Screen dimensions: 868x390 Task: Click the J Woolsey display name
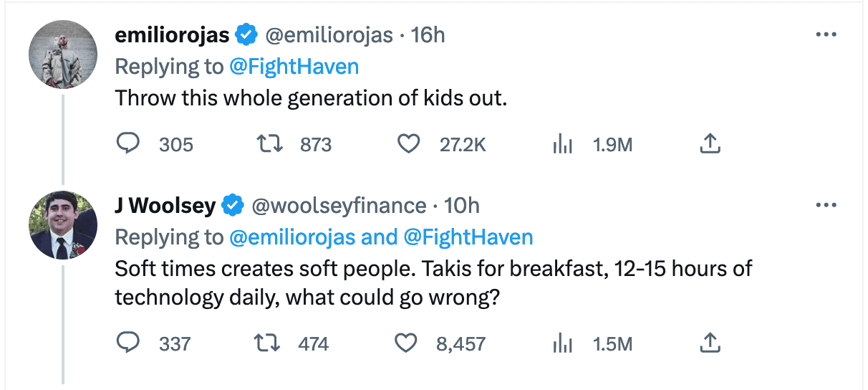[x=165, y=206]
